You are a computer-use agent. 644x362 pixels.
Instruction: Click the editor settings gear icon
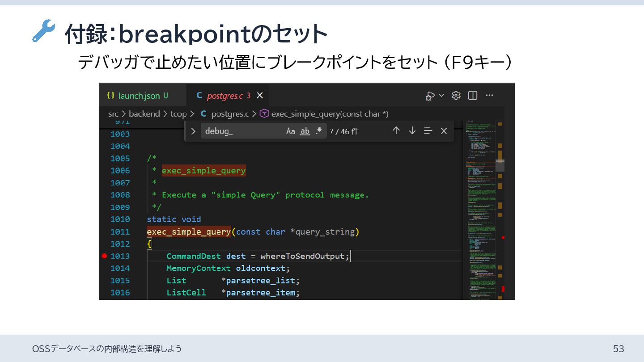click(456, 95)
